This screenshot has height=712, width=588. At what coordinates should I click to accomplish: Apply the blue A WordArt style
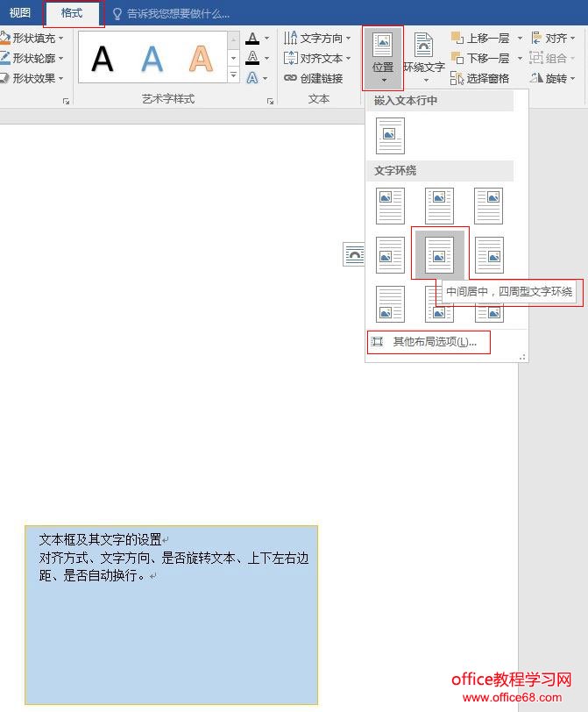pos(152,59)
